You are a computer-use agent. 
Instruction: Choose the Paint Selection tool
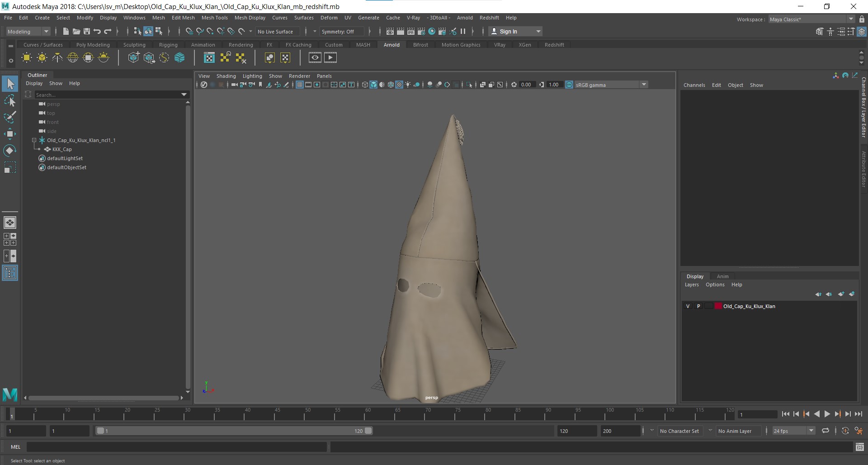(10, 117)
